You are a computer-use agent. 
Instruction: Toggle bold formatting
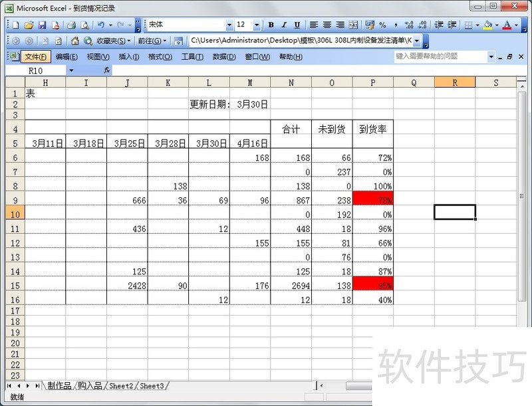point(269,25)
